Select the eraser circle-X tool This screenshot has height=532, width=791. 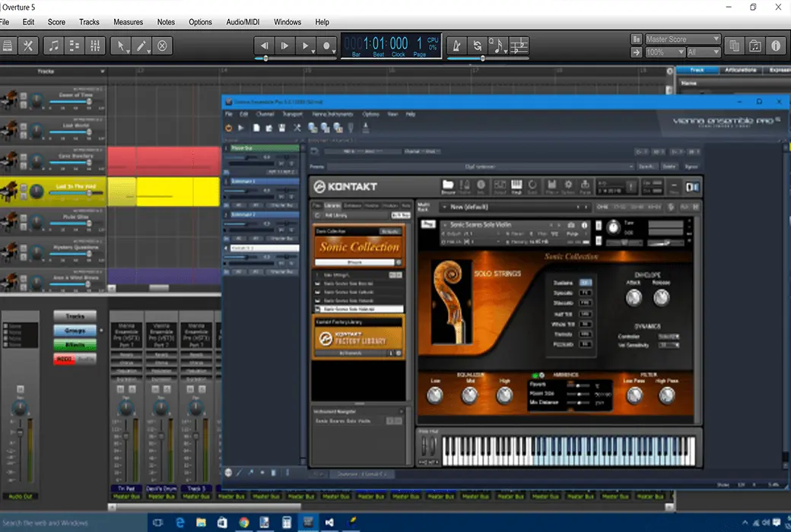tap(162, 46)
